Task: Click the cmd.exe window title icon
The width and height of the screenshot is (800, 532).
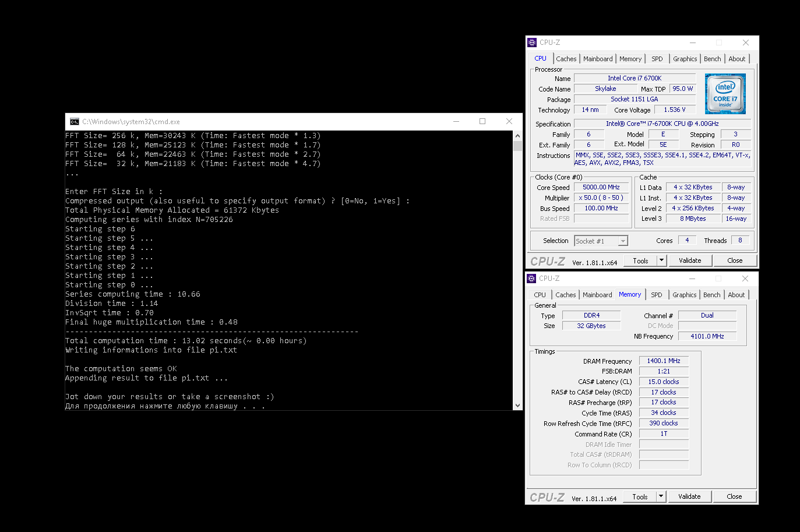Action: 74,121
